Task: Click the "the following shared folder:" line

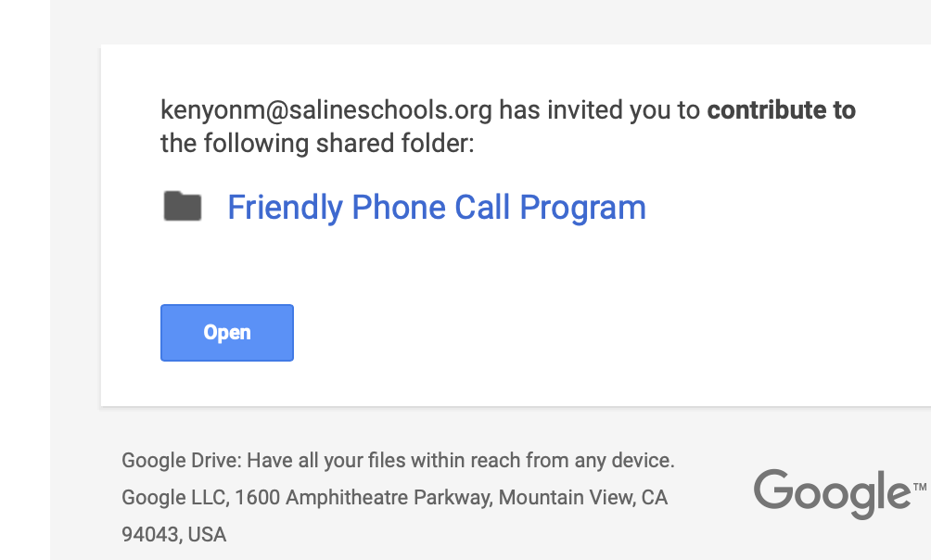Action: 317,144
